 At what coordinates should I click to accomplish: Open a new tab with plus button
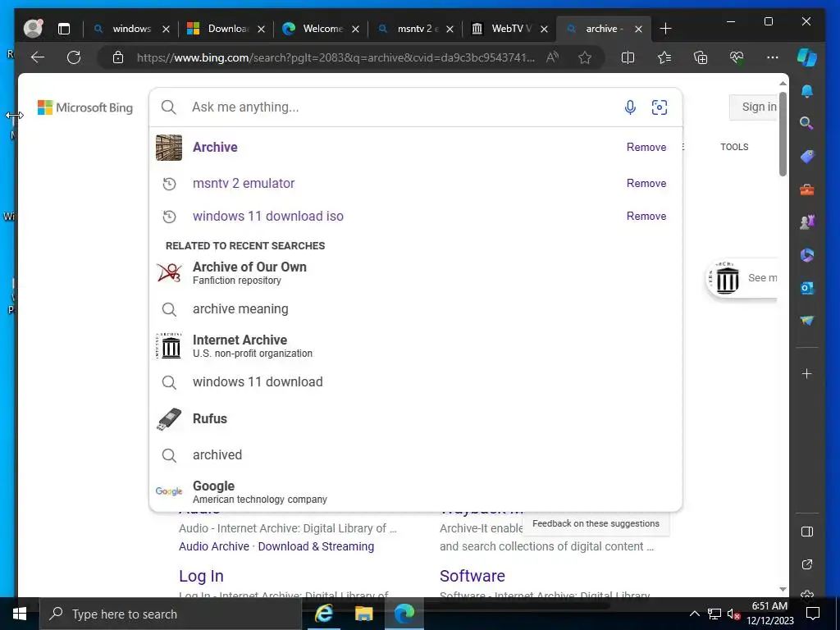click(665, 29)
